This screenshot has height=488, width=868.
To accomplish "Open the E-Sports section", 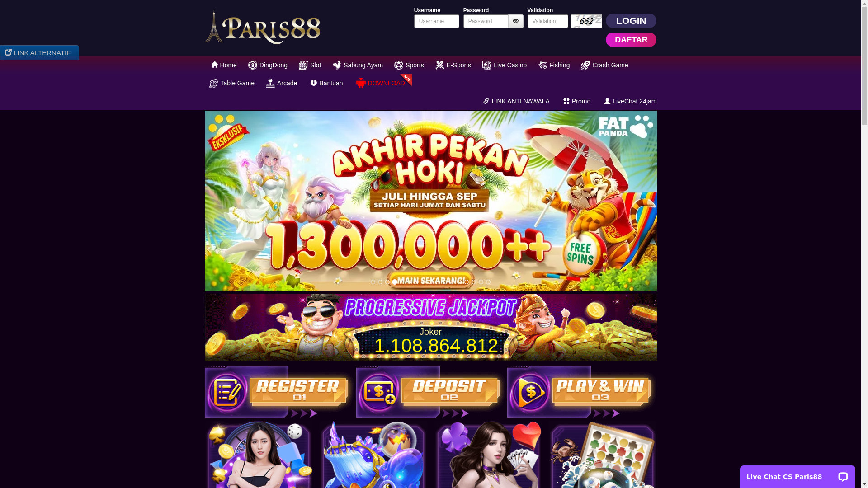I will click(453, 65).
